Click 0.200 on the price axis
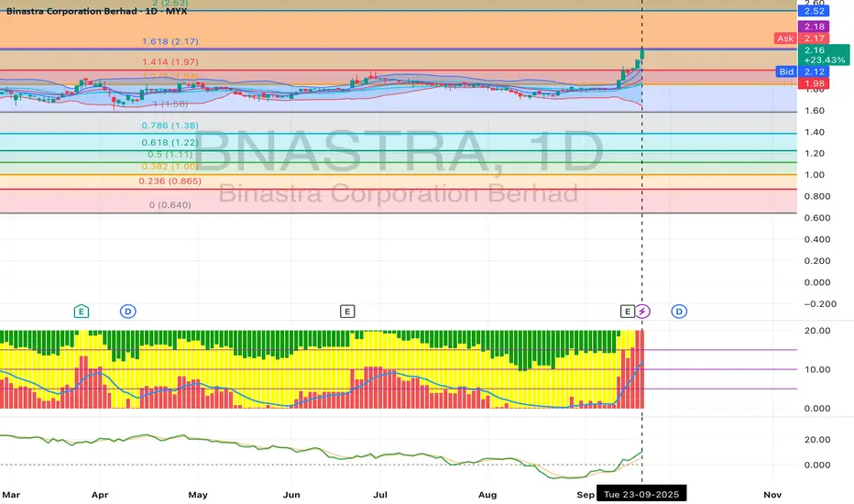This screenshot has height=504, width=854. (x=817, y=261)
